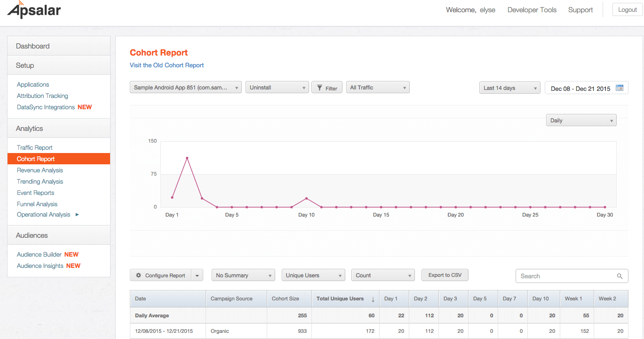
Task: Click the Date column header
Action: pos(168,299)
